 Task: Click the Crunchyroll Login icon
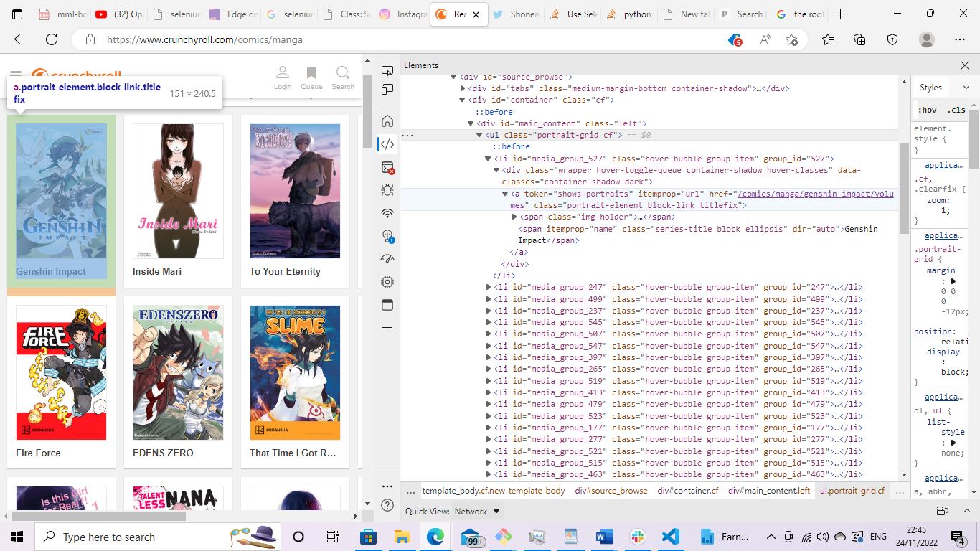click(283, 77)
